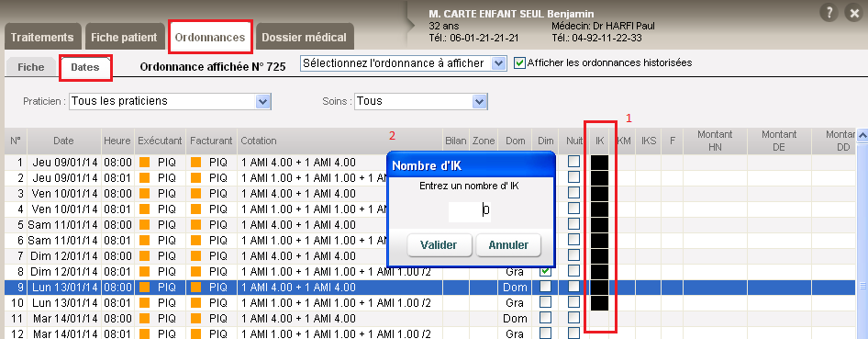The height and width of the screenshot is (339, 868).
Task: Click orange Exécutant square in row 1
Action: [x=144, y=163]
